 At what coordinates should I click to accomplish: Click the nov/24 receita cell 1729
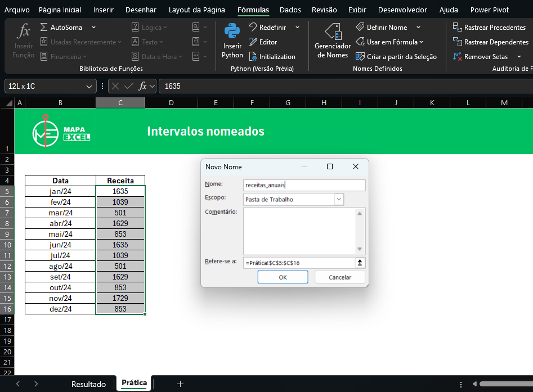(120, 298)
